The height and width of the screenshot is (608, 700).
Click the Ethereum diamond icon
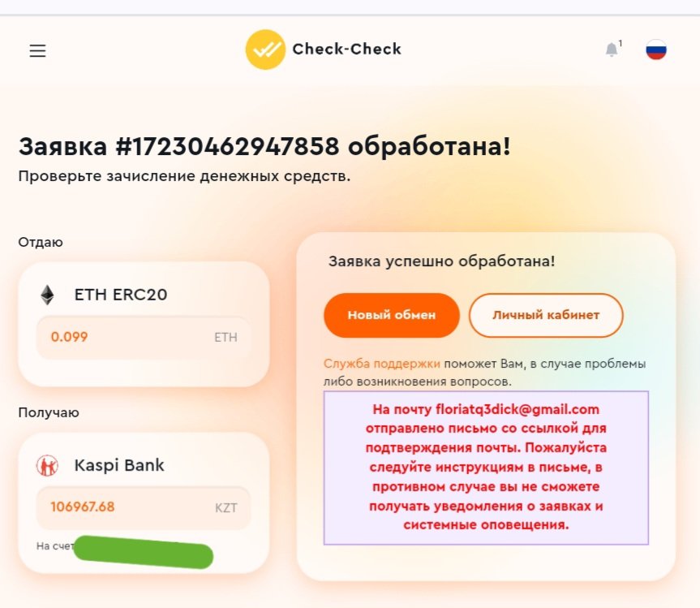click(x=47, y=295)
